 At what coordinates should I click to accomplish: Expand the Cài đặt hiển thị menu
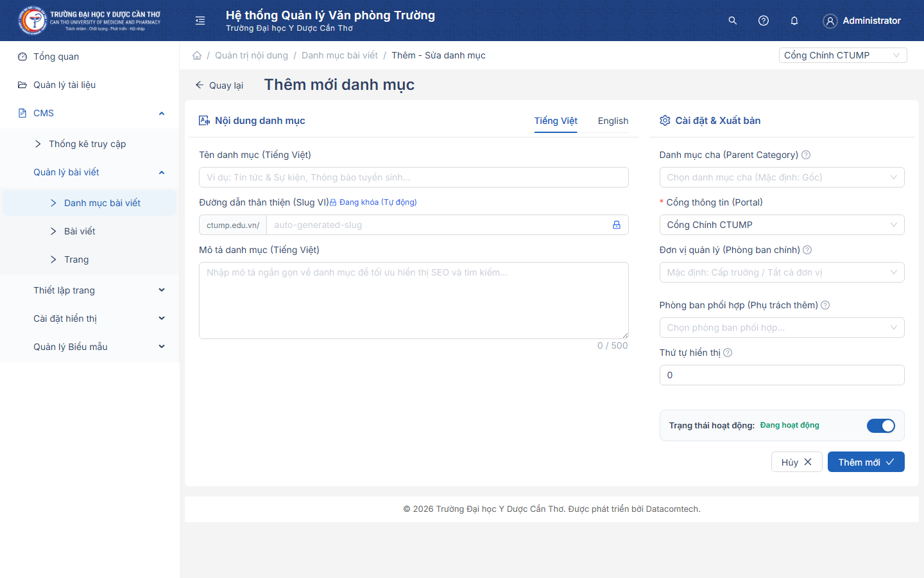(x=90, y=319)
